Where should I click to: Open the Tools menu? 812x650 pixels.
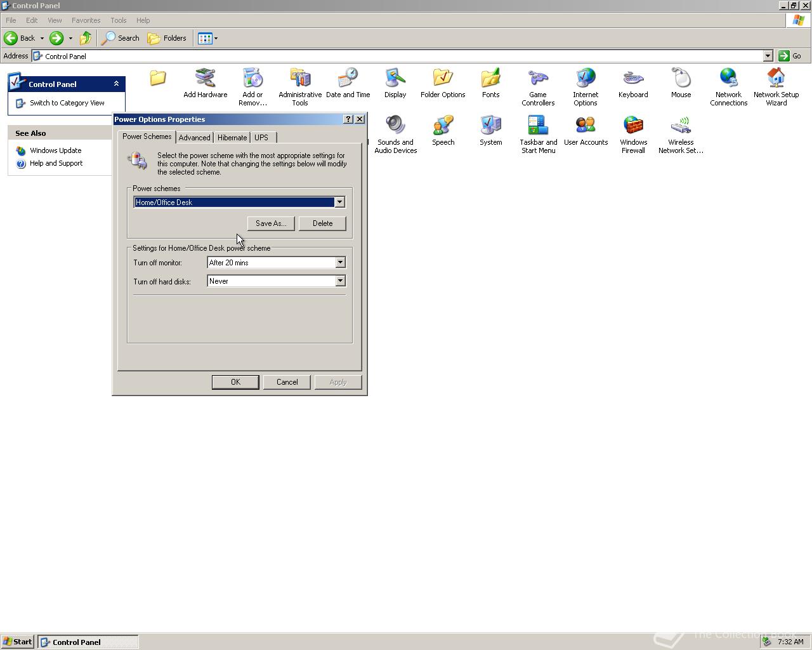[119, 20]
